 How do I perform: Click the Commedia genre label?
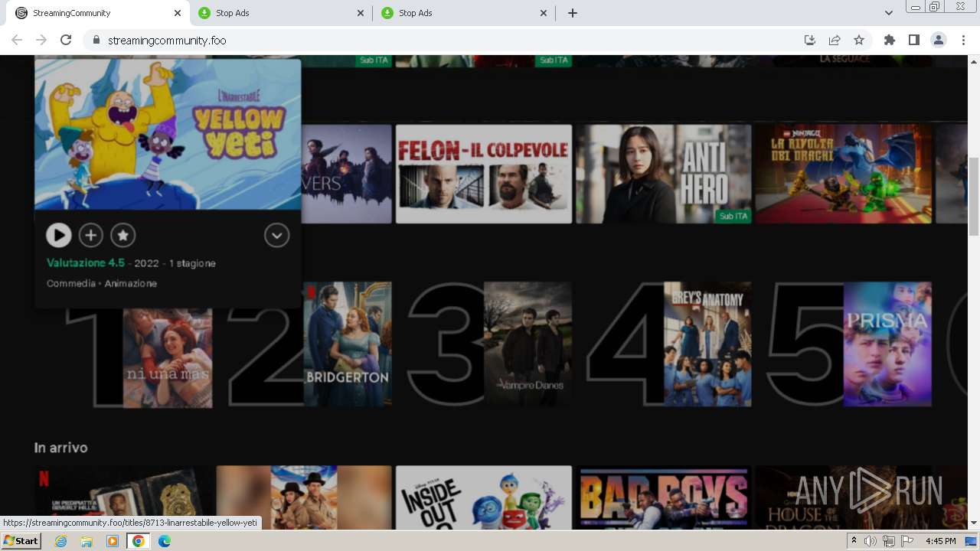coord(71,283)
